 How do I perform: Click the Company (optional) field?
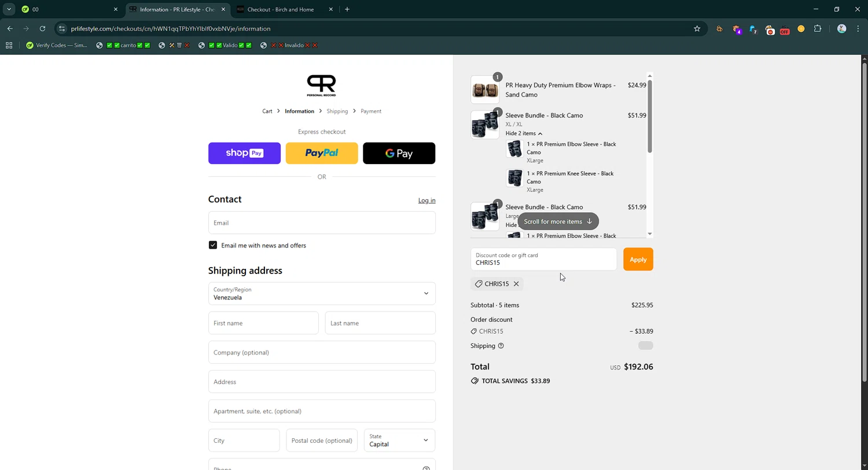pyautogui.click(x=322, y=353)
